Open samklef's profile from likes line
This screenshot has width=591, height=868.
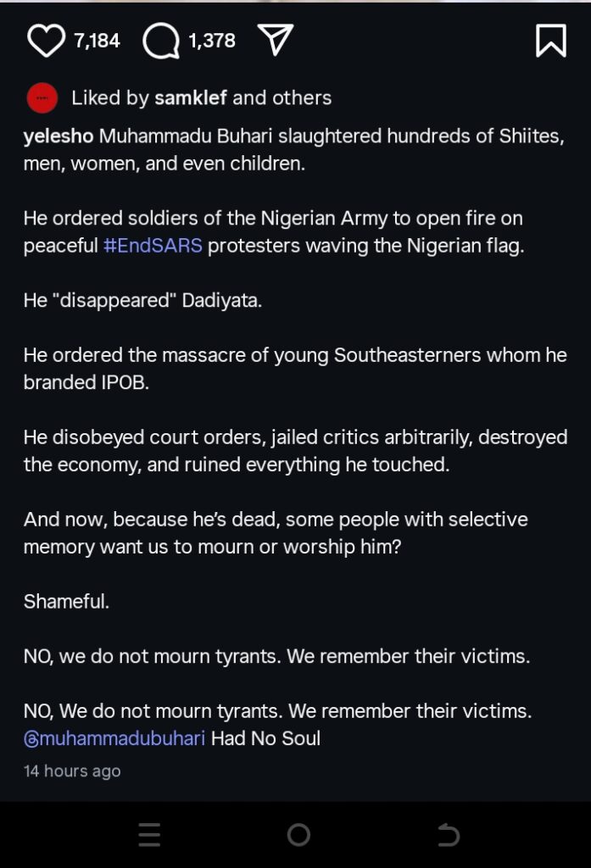tap(191, 98)
